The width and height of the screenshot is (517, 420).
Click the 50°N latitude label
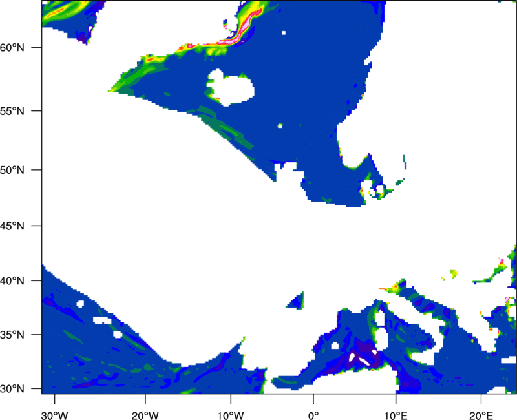[12, 170]
